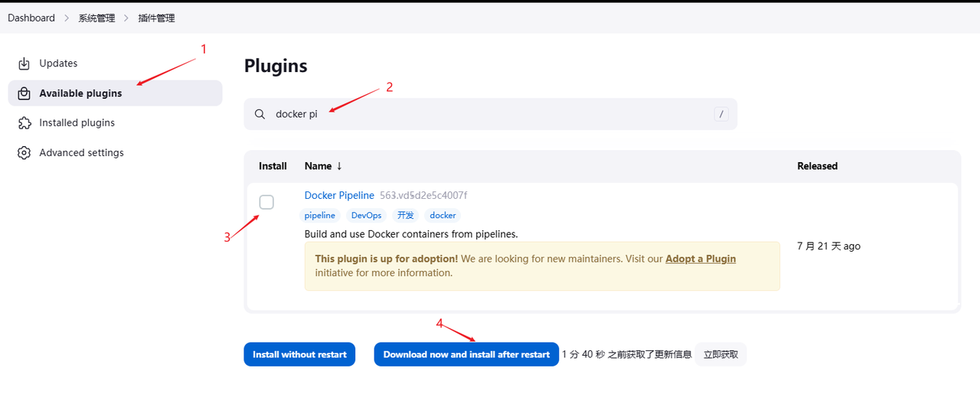
Task: Switch to Installed plugins section
Action: pyautogui.click(x=77, y=122)
